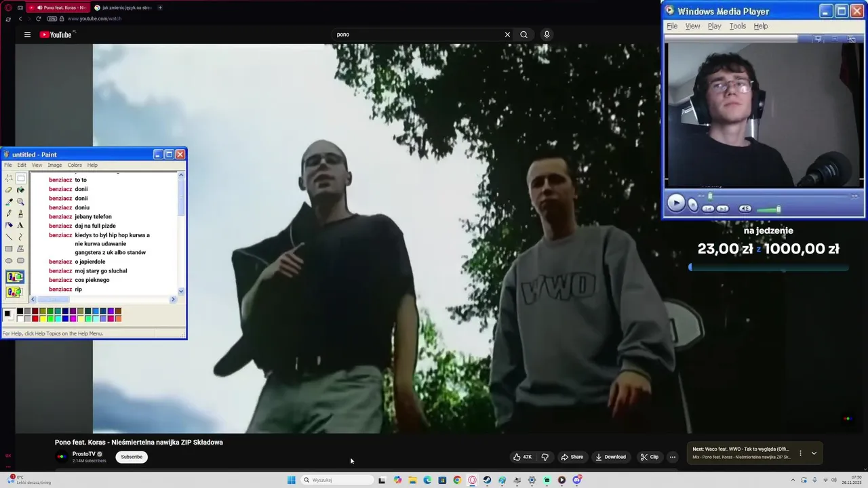Image resolution: width=868 pixels, height=488 pixels.
Task: Open the ProstoTV channel name link
Action: tap(84, 454)
